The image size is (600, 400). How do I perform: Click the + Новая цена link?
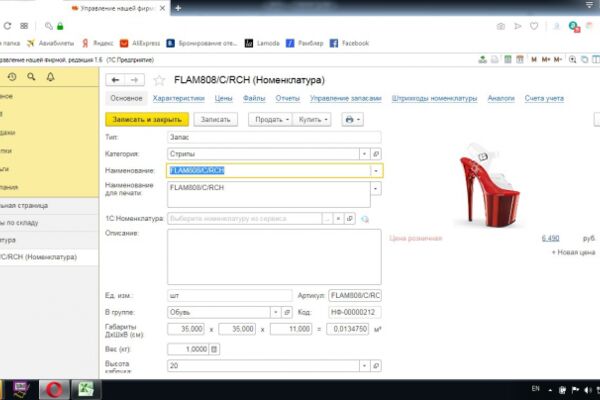pos(573,252)
